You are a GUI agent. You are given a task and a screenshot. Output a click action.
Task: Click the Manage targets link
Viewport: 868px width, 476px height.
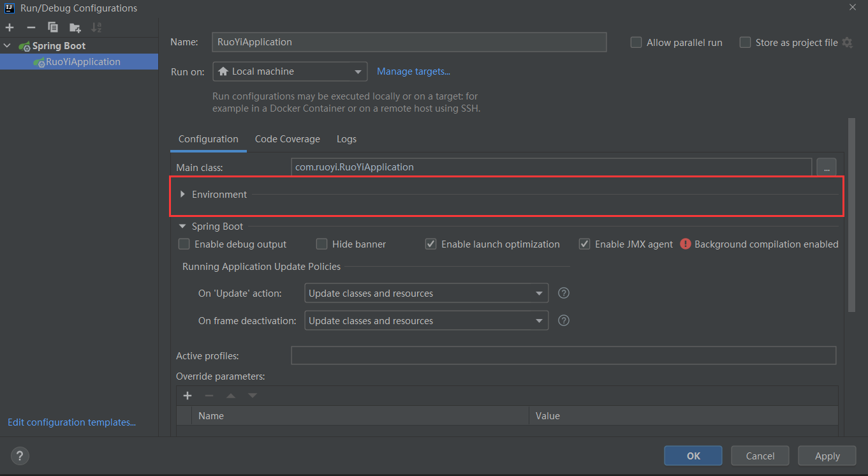click(413, 71)
